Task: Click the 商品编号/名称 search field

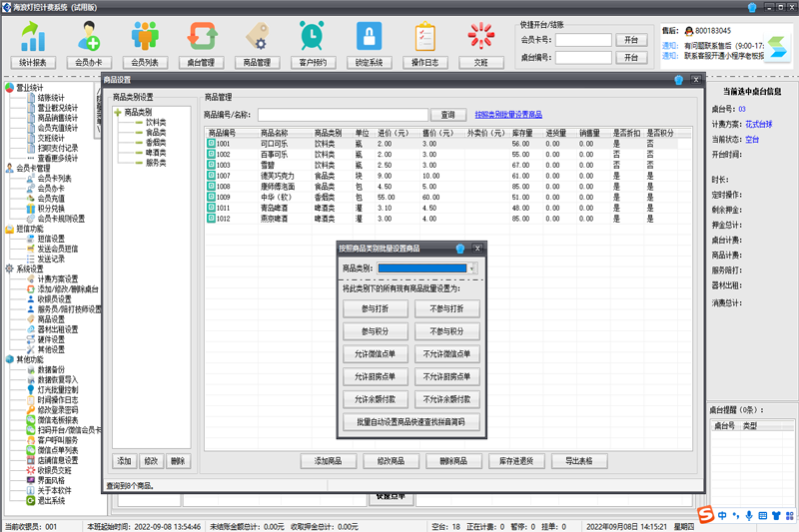Action: pos(343,115)
